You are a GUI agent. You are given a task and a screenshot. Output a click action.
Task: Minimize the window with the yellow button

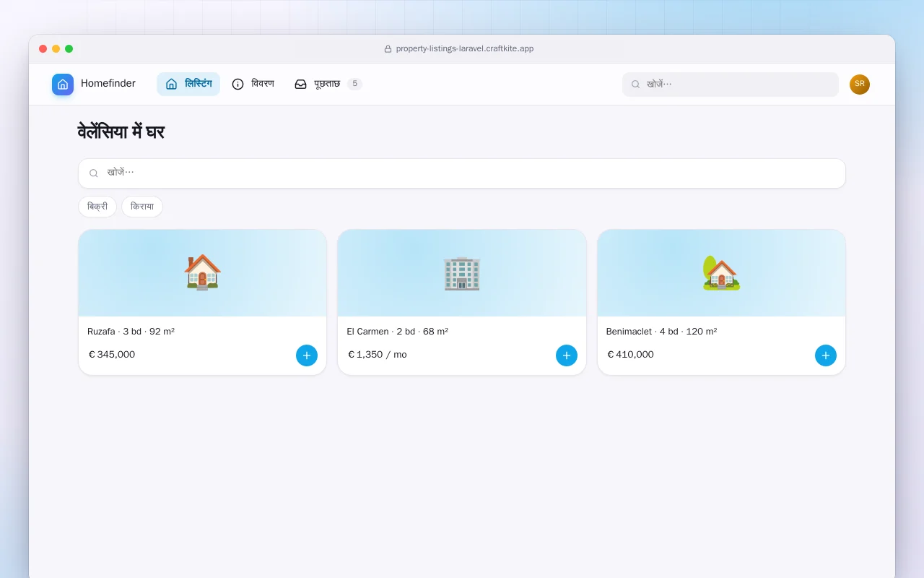(56, 49)
